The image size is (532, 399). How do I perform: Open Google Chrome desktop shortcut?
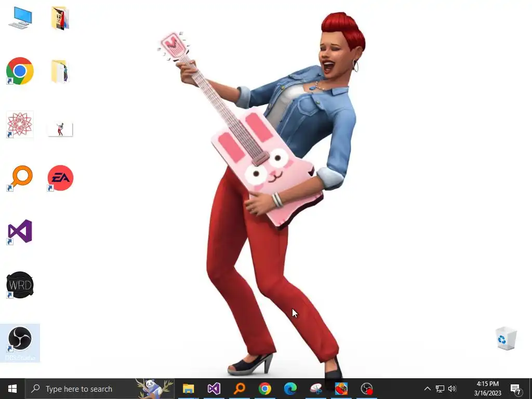[x=20, y=71]
